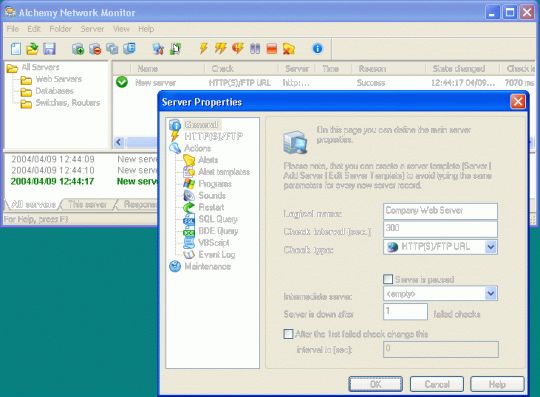Select All Servers folder in tree

(x=40, y=67)
